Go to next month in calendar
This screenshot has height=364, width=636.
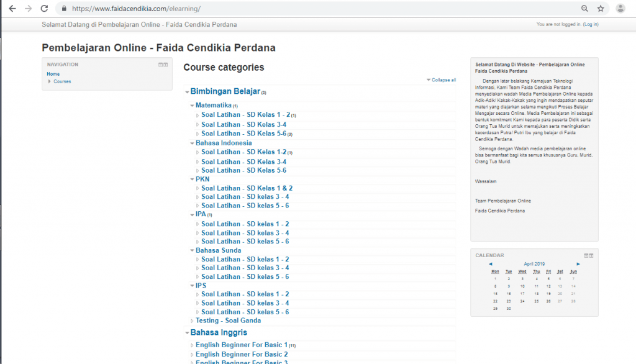(578, 264)
